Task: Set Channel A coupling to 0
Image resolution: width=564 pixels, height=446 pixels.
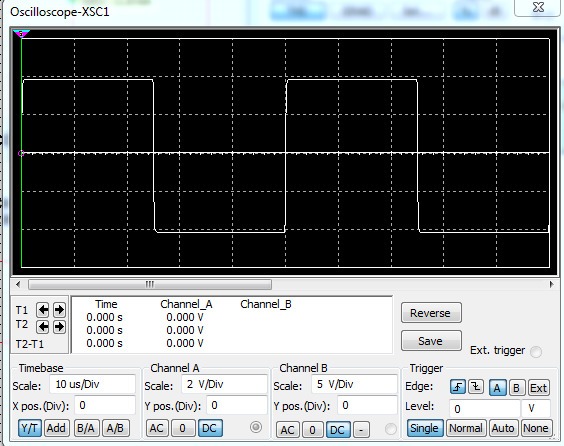Action: click(182, 428)
